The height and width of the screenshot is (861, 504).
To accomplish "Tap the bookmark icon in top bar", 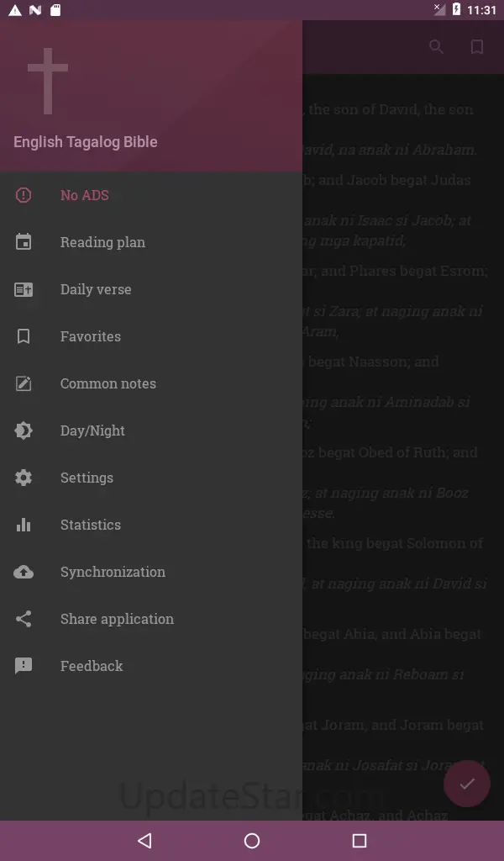I will pyautogui.click(x=477, y=47).
